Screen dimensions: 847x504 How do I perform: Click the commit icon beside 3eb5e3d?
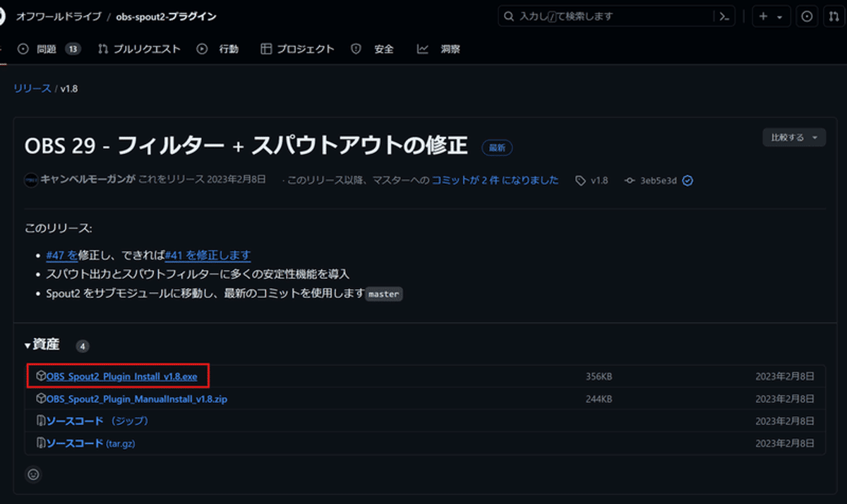click(x=630, y=181)
